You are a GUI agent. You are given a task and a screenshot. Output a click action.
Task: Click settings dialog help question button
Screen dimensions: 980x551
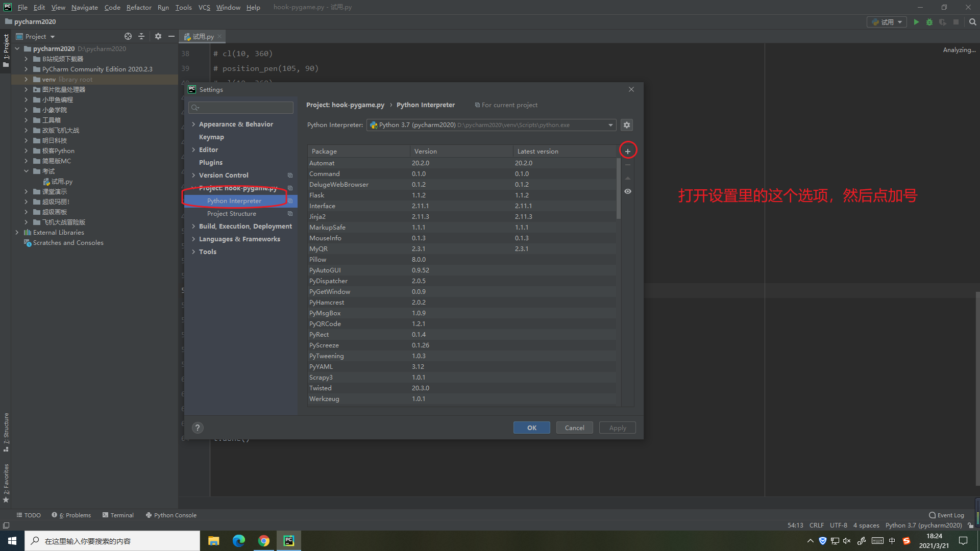point(198,428)
